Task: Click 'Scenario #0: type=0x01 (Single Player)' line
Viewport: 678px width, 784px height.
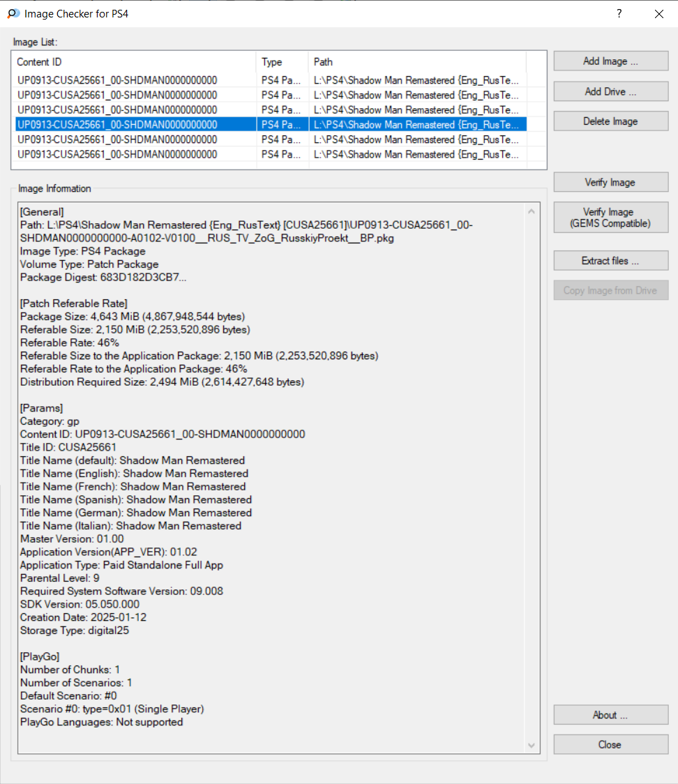Action: coord(112,709)
